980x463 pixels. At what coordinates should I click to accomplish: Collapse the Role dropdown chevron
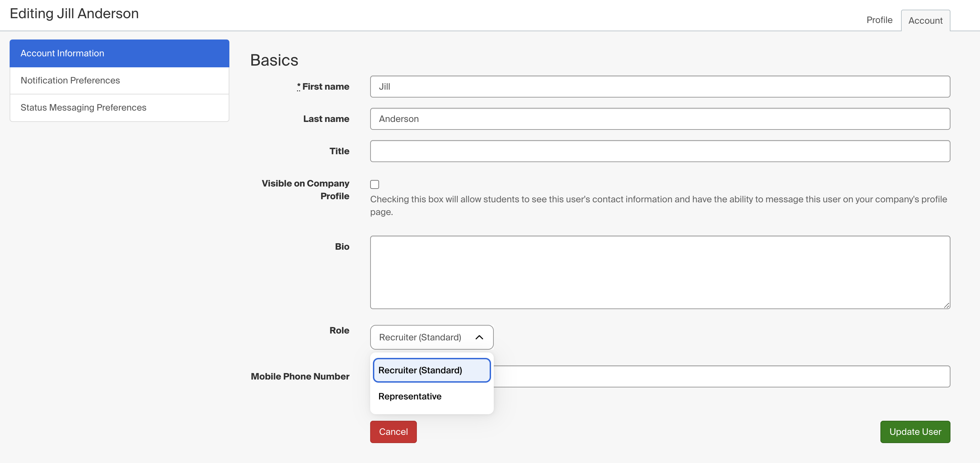(x=479, y=337)
